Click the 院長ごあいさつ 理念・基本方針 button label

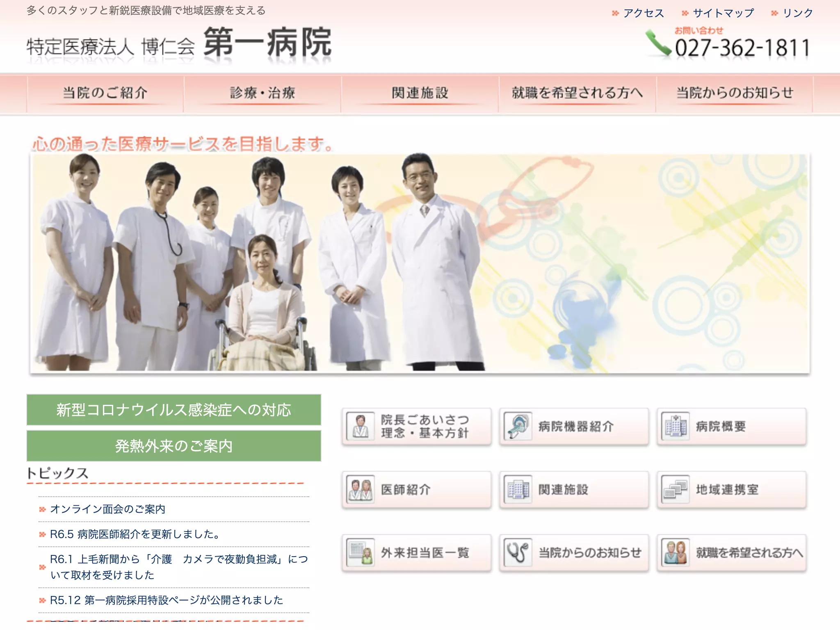point(425,426)
